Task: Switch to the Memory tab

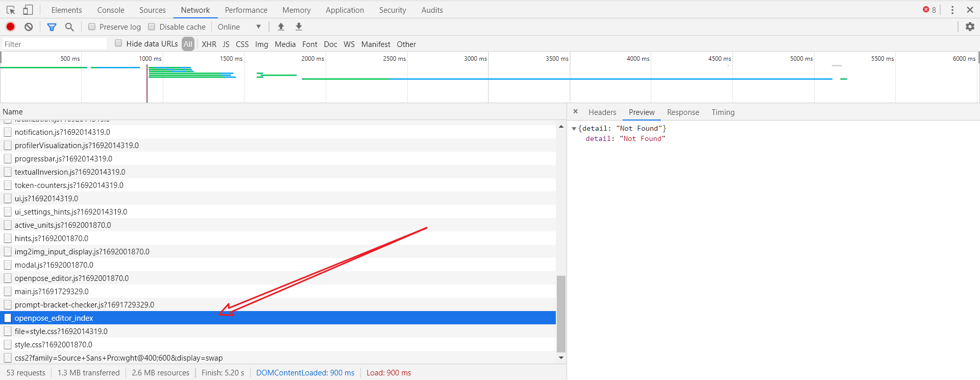Action: point(297,10)
